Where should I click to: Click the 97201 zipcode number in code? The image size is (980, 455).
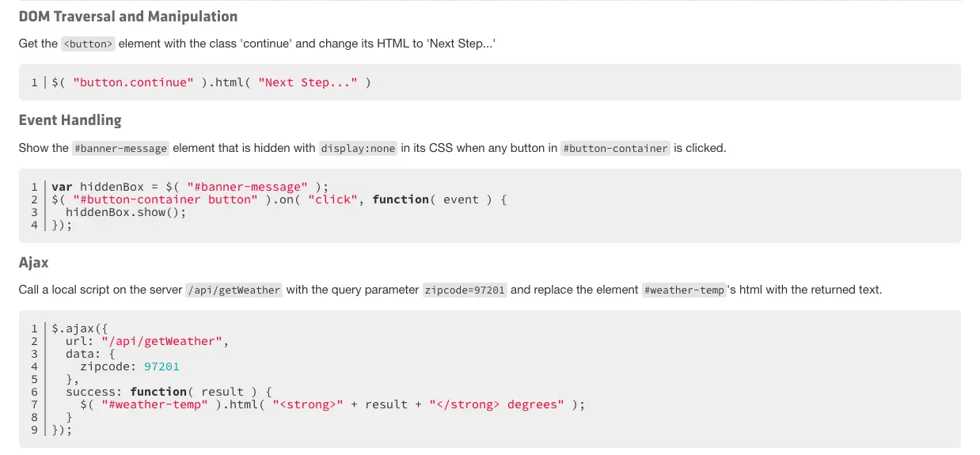pos(161,366)
